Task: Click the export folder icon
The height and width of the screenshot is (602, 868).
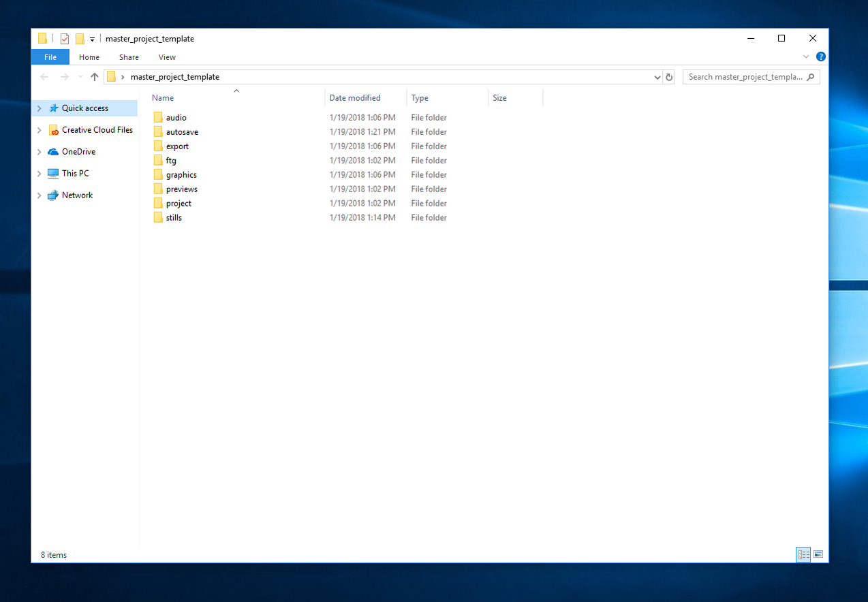Action: pyautogui.click(x=158, y=146)
